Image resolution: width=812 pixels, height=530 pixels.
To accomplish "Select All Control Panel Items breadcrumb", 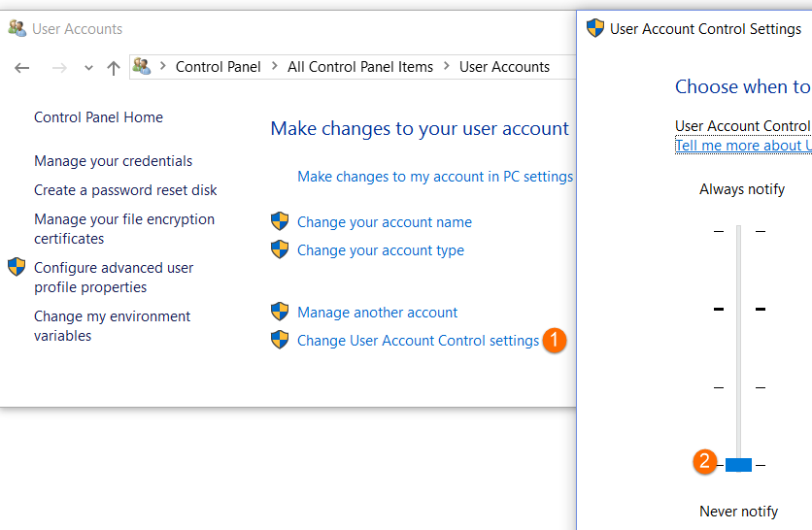I will (360, 67).
